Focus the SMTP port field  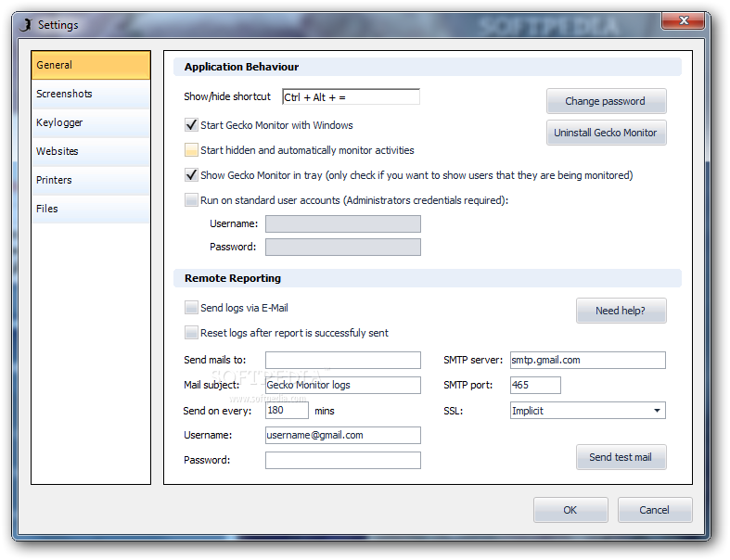(535, 386)
